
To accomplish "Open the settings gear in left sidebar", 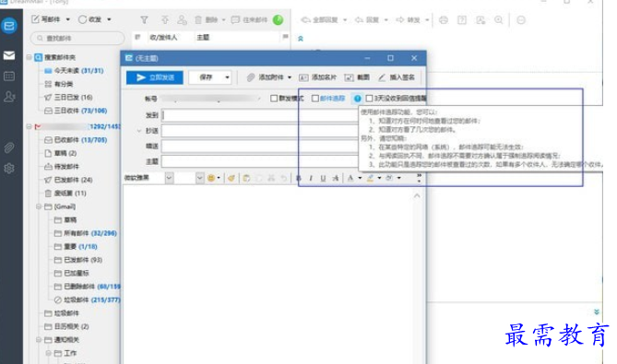I will click(9, 169).
